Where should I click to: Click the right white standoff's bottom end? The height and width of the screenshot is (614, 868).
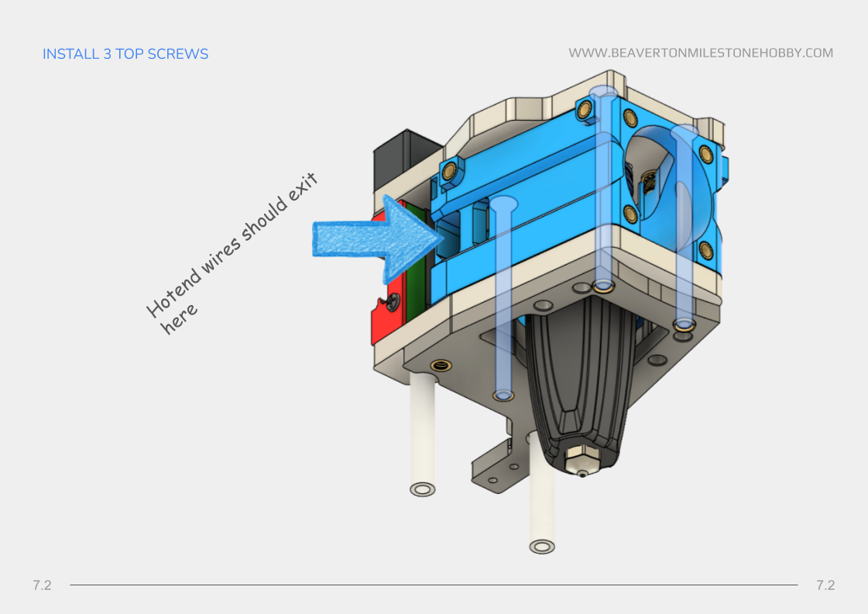[542, 547]
